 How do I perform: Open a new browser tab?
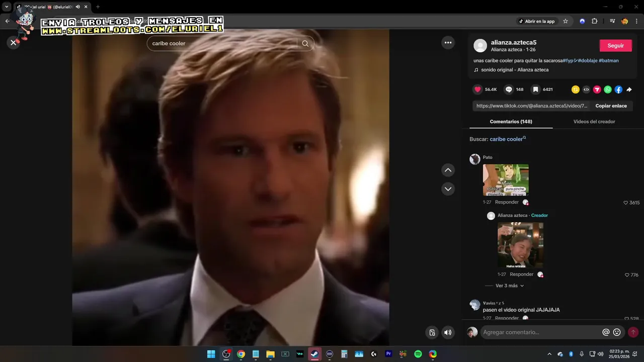98,7
